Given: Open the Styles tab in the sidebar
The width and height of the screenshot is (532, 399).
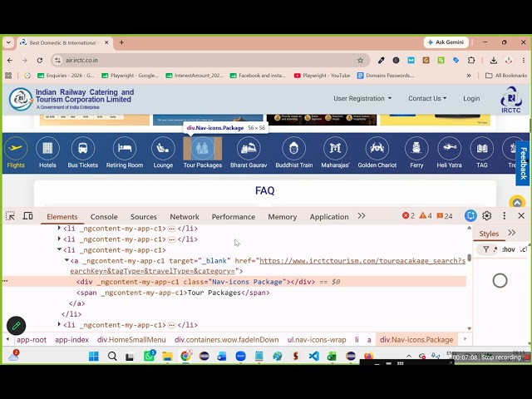Looking at the screenshot, I should pyautogui.click(x=489, y=234).
